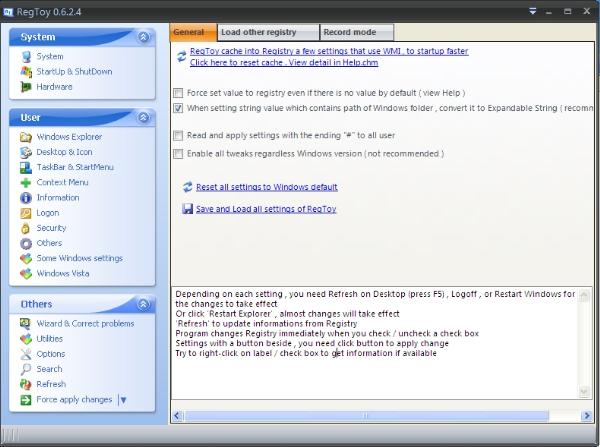Click the Search magnifier icon
The image size is (600, 447).
[x=26, y=369]
